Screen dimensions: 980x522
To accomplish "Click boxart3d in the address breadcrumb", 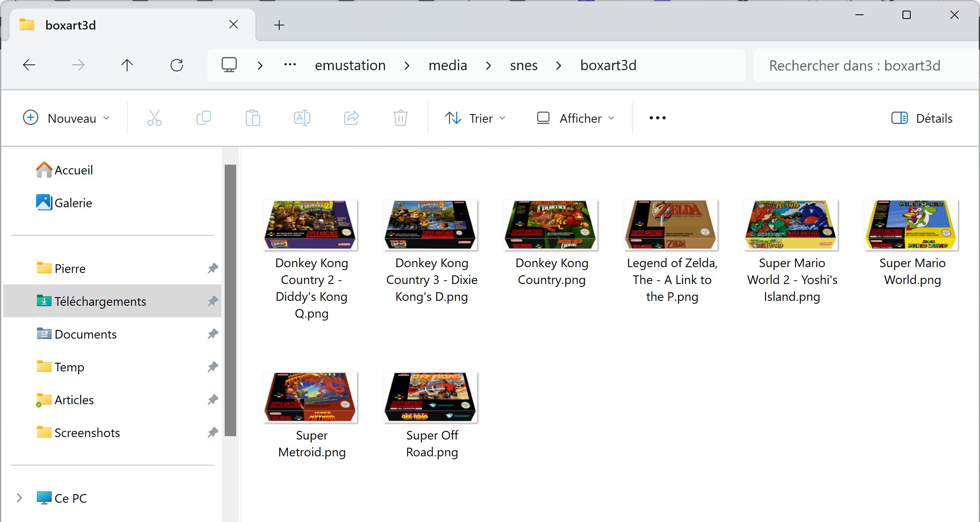I will point(609,66).
